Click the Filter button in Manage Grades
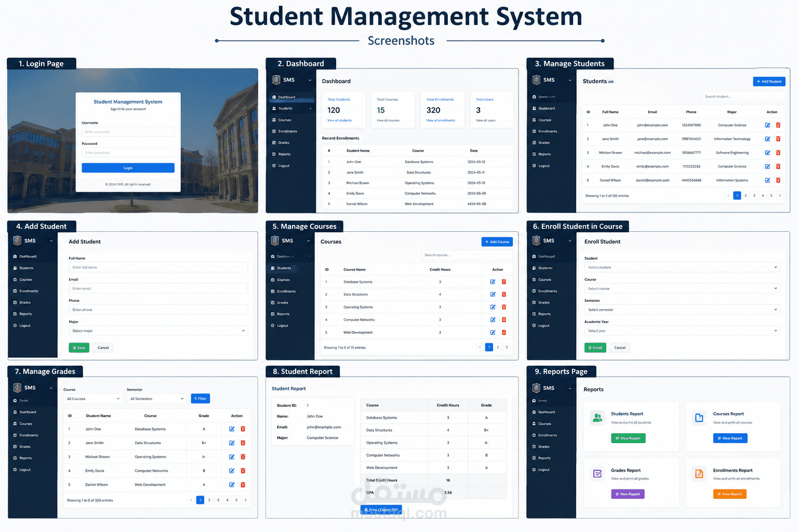The image size is (798, 532). pyautogui.click(x=201, y=398)
